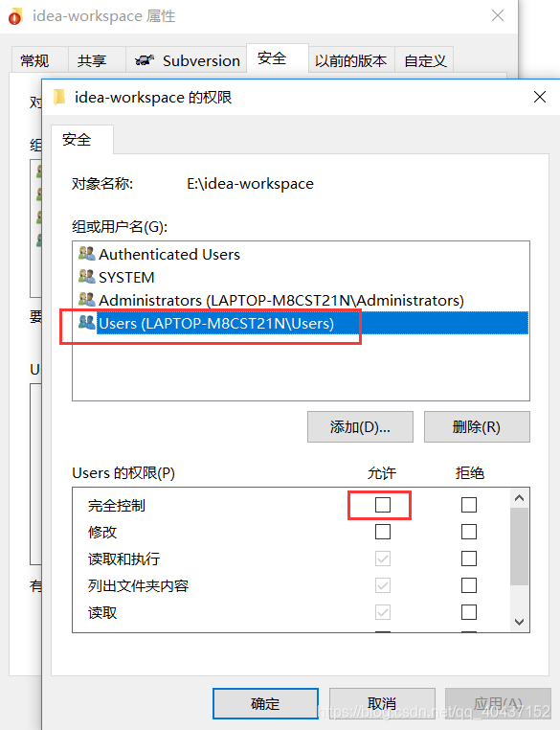Switch to the Subversion tab
Screen dimensions: 560x730
[186, 59]
